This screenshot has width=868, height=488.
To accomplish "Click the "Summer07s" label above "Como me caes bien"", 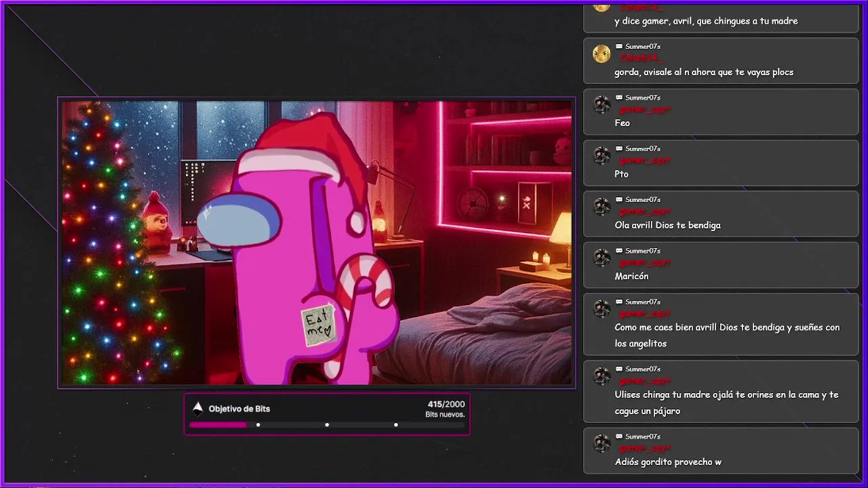I will (x=643, y=302).
